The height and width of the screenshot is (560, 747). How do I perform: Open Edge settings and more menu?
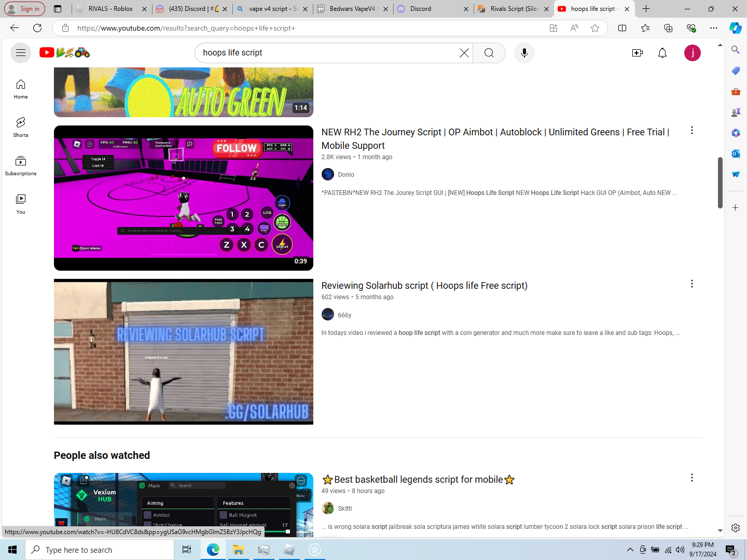(x=714, y=28)
